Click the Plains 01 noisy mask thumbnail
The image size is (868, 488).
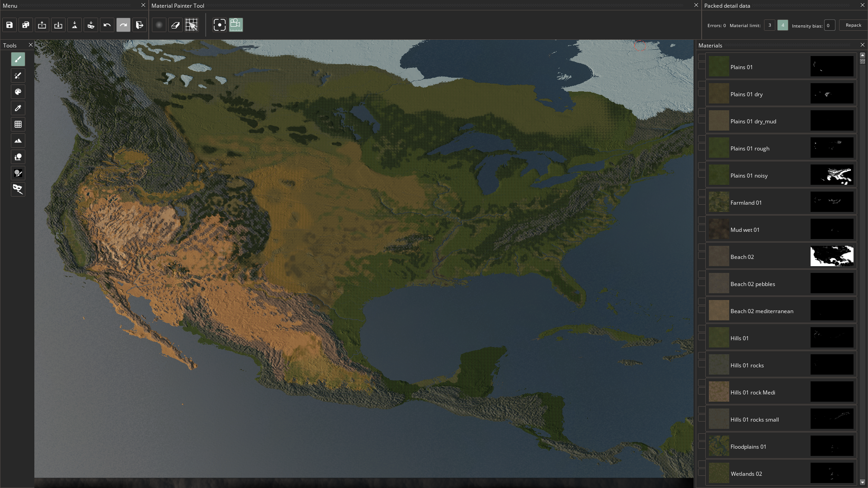click(832, 175)
